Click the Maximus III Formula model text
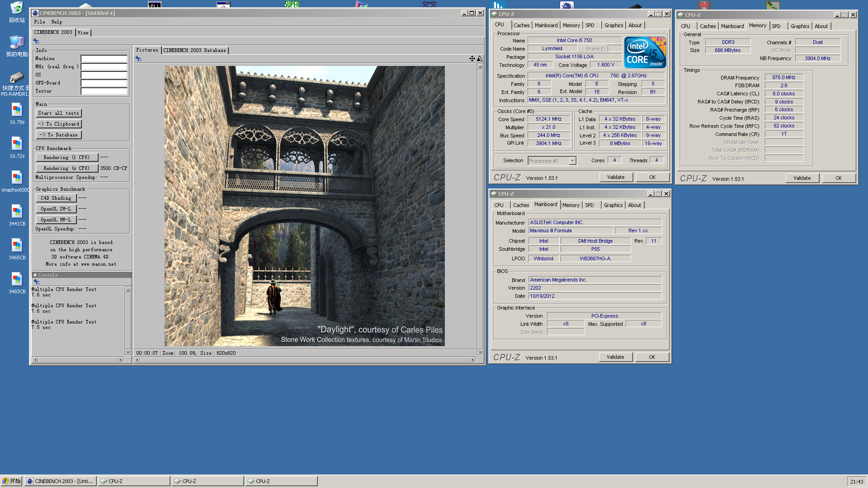Image resolution: width=868 pixels, height=488 pixels. pos(551,230)
